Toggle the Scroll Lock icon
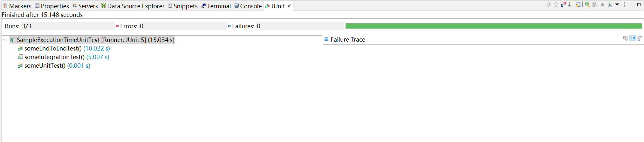The image size is (644, 142). tap(578, 4)
